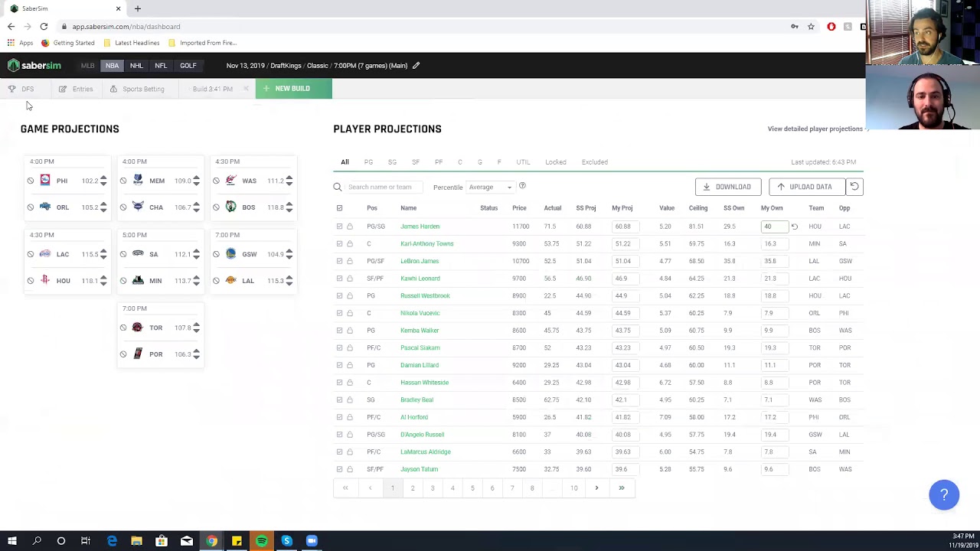Lock LeBron James using the padlock icon
Image resolution: width=980 pixels, height=551 pixels.
click(x=350, y=261)
